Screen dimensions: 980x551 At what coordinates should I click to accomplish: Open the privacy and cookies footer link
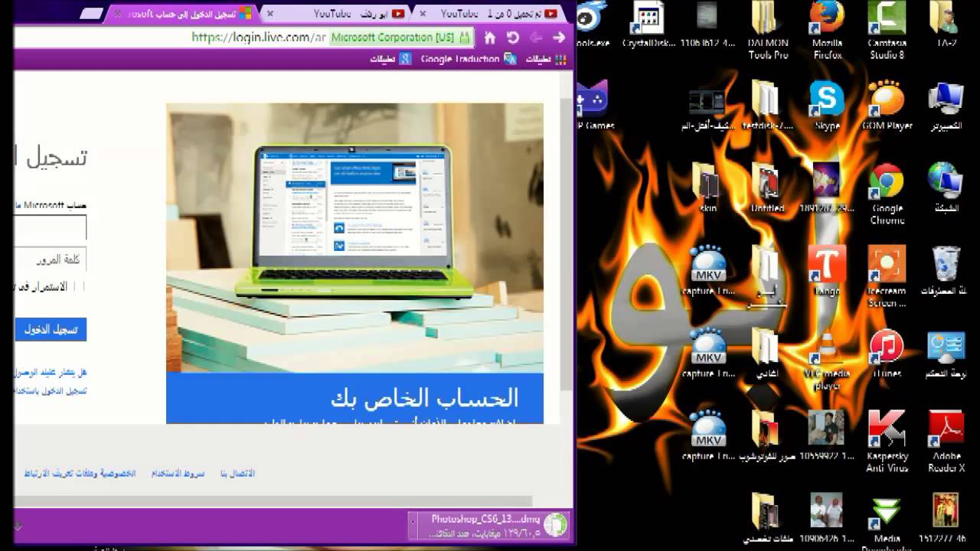(x=80, y=473)
